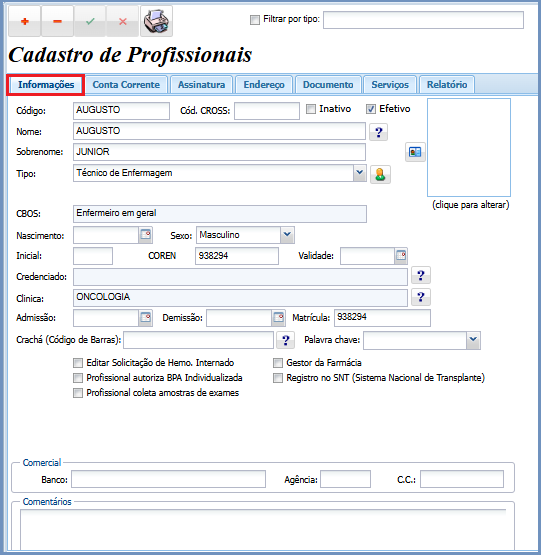Open the Nascimento calendar picker
The image size is (544, 559).
point(146,236)
